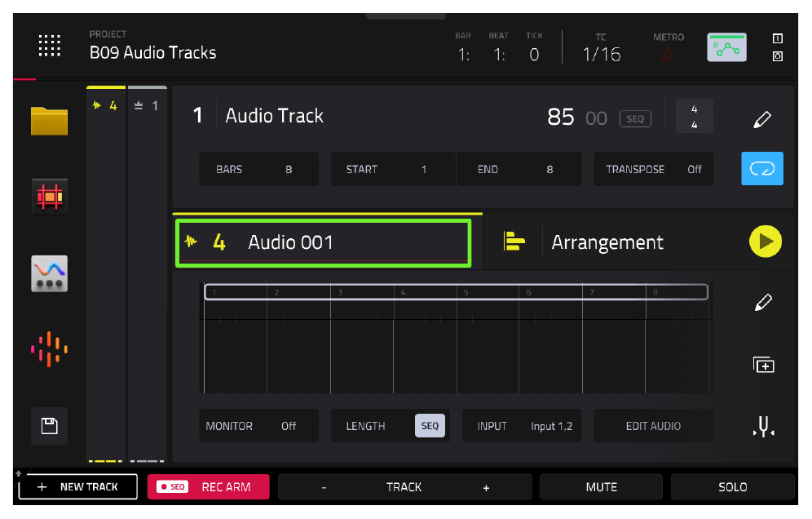Screen dimensions: 812x519
Task: Click bar 7 marker in timeline ruler
Action: [591, 292]
